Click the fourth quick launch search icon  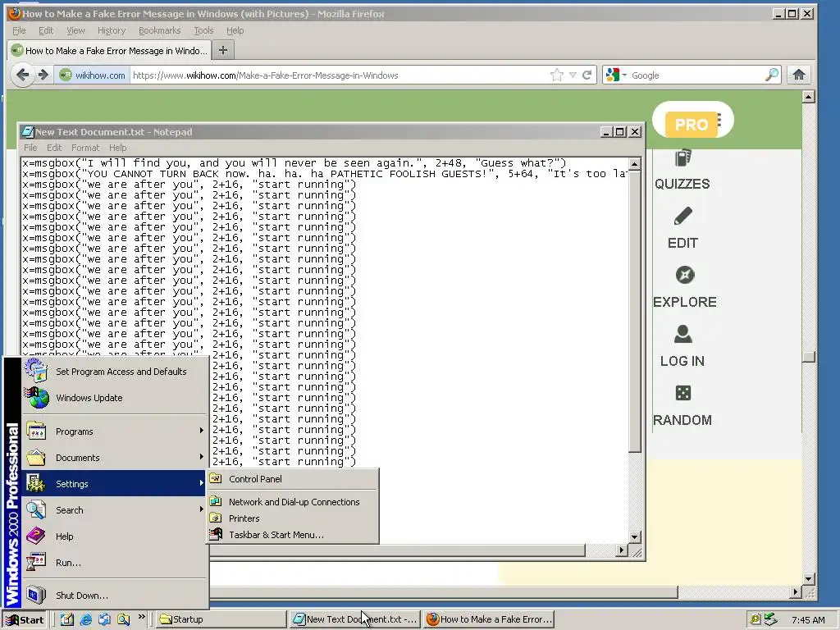coord(123,620)
